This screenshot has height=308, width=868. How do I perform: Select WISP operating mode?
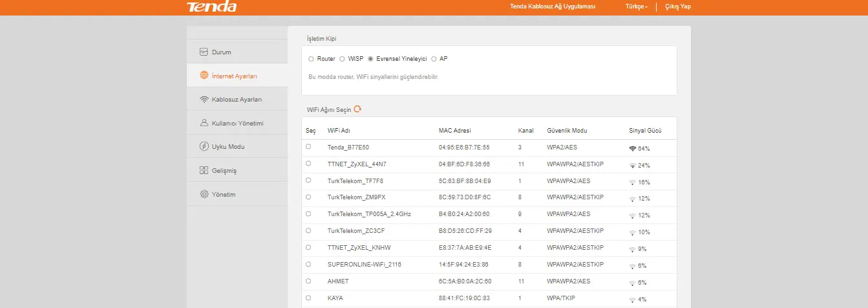pos(342,58)
